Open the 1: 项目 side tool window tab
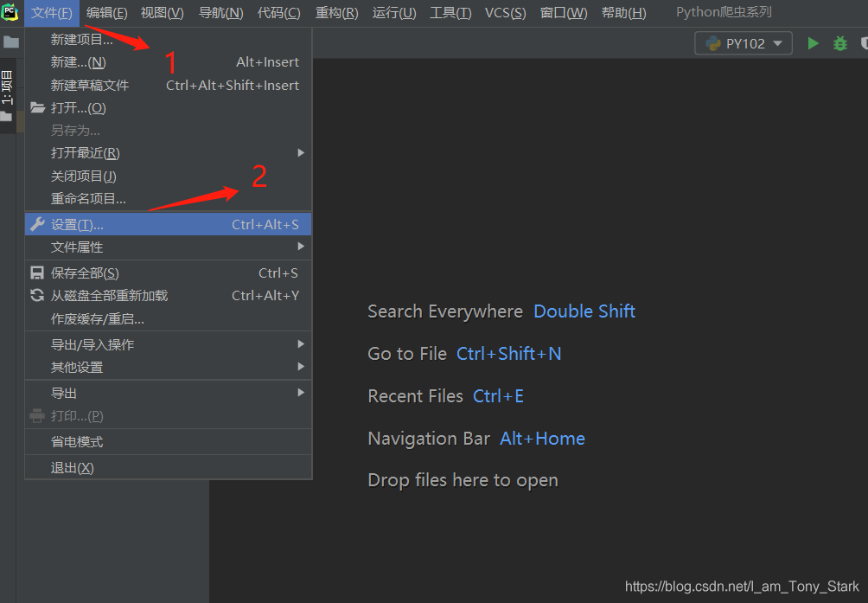The image size is (868, 603). pyautogui.click(x=7, y=94)
